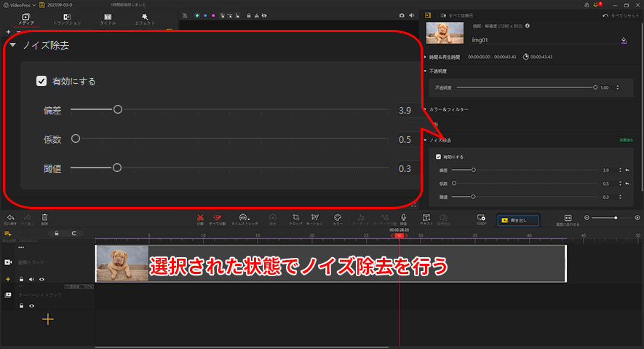Open the video track three-dots menu
Image resolution: width=644 pixels, height=349 pixels.
click(x=21, y=248)
